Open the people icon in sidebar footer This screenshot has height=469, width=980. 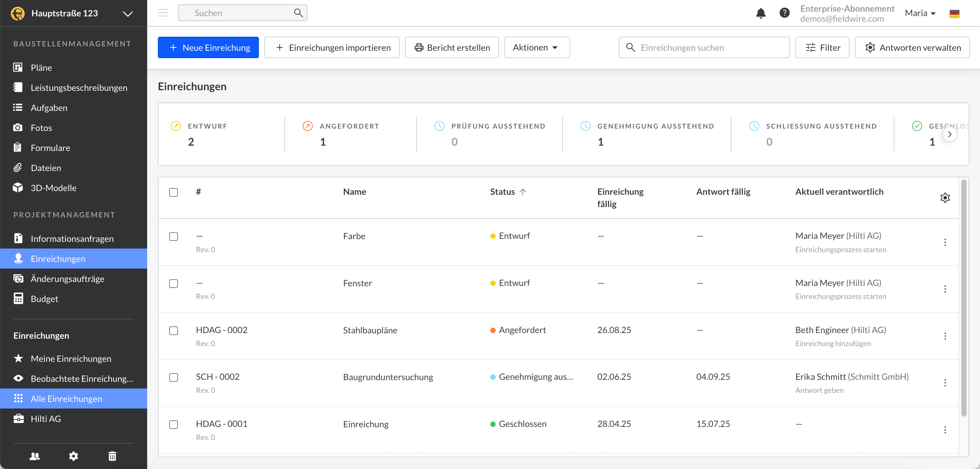pos(35,456)
